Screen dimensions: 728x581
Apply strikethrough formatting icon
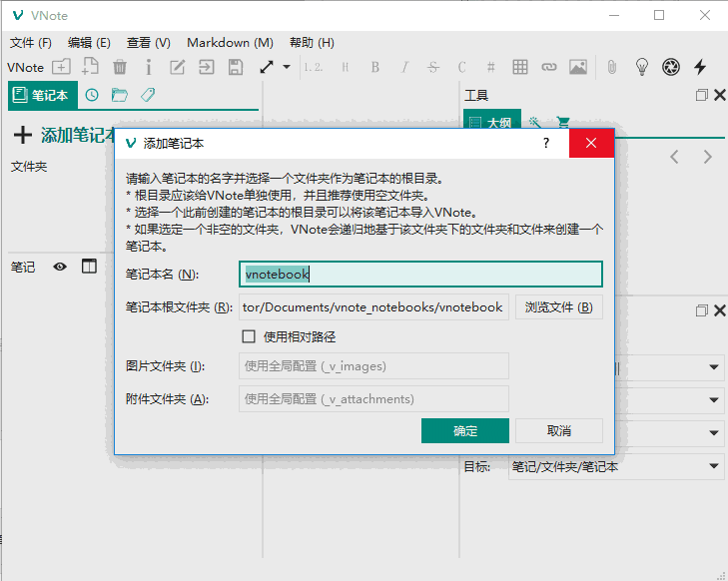coord(433,67)
